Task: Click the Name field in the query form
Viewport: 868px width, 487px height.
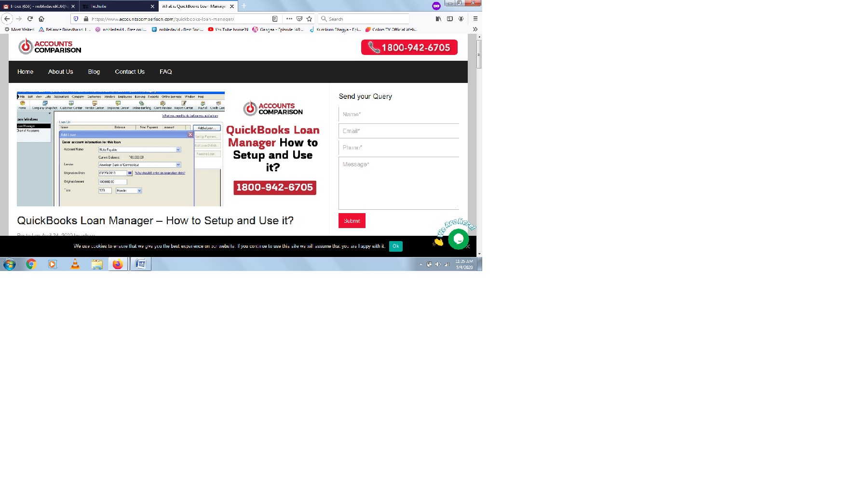Action: click(398, 114)
